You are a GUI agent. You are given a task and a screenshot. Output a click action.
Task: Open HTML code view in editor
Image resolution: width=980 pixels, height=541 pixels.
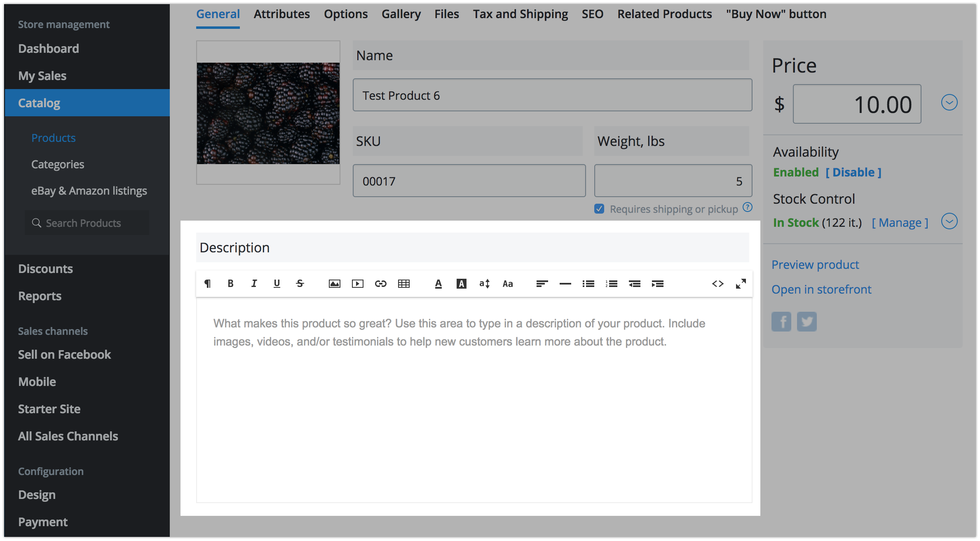717,284
